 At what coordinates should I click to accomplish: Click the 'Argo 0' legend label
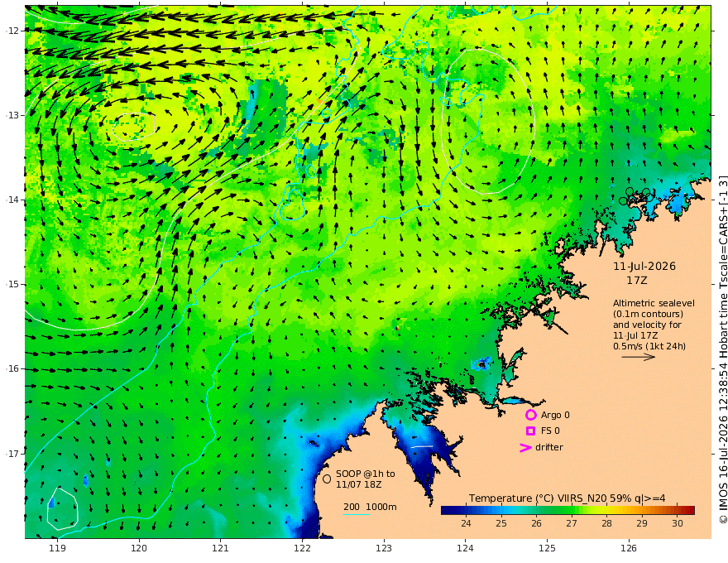pyautogui.click(x=555, y=415)
